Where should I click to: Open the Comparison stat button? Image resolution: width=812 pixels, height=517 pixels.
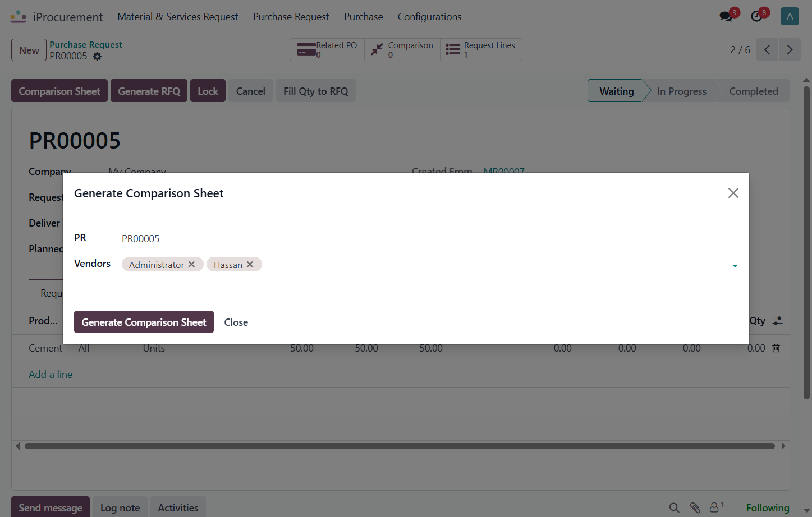click(402, 49)
